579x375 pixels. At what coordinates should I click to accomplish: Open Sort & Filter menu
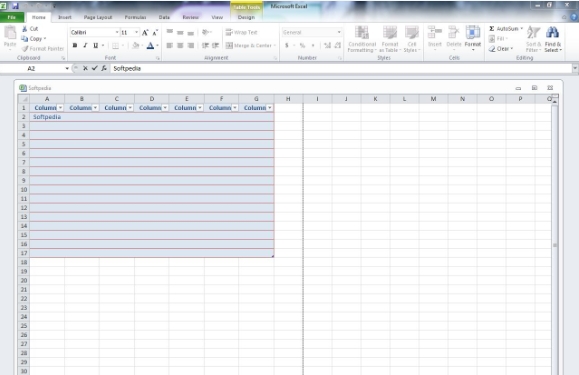(533, 39)
